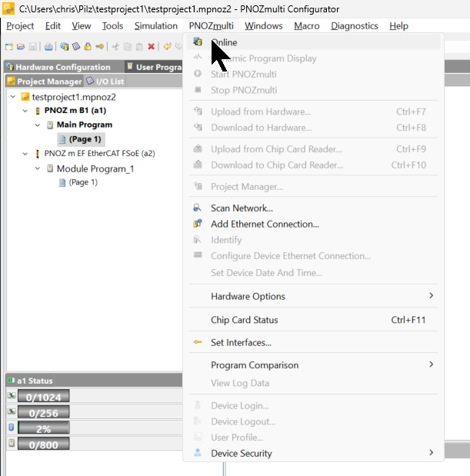Click the 0/256 status progress bar

pos(43,411)
